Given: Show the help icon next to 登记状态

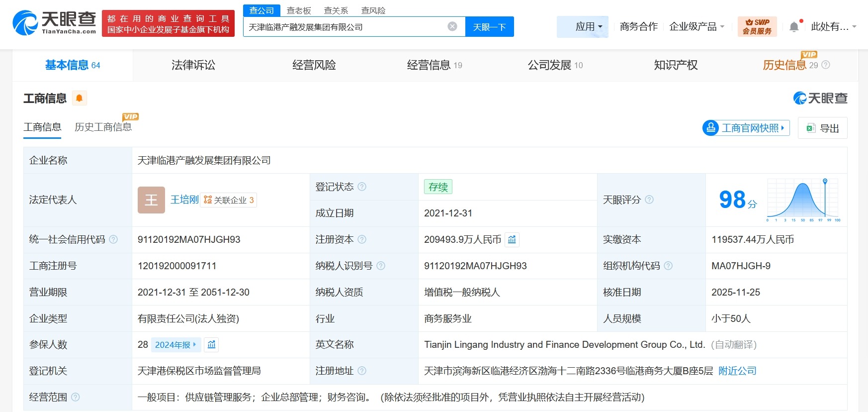Looking at the screenshot, I should [362, 187].
